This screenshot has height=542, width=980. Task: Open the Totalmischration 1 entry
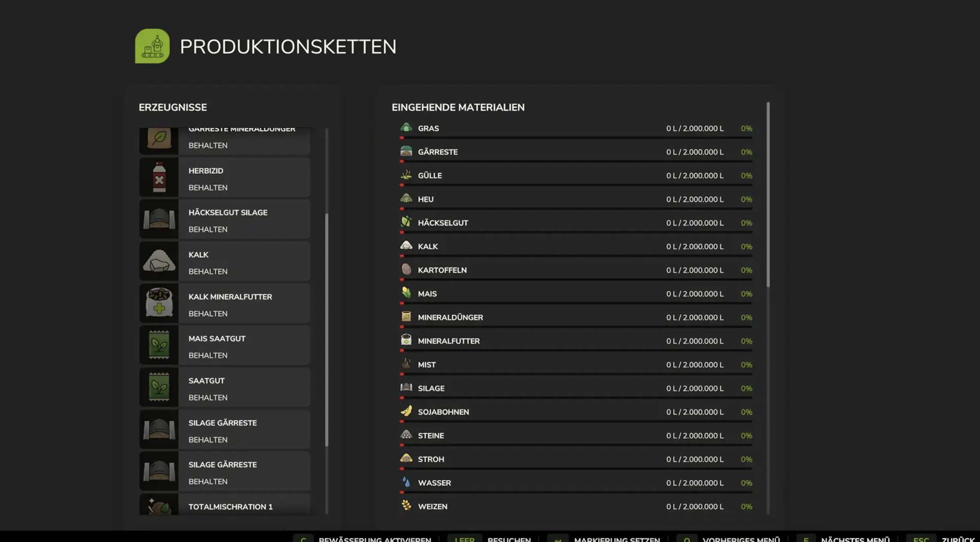230,507
